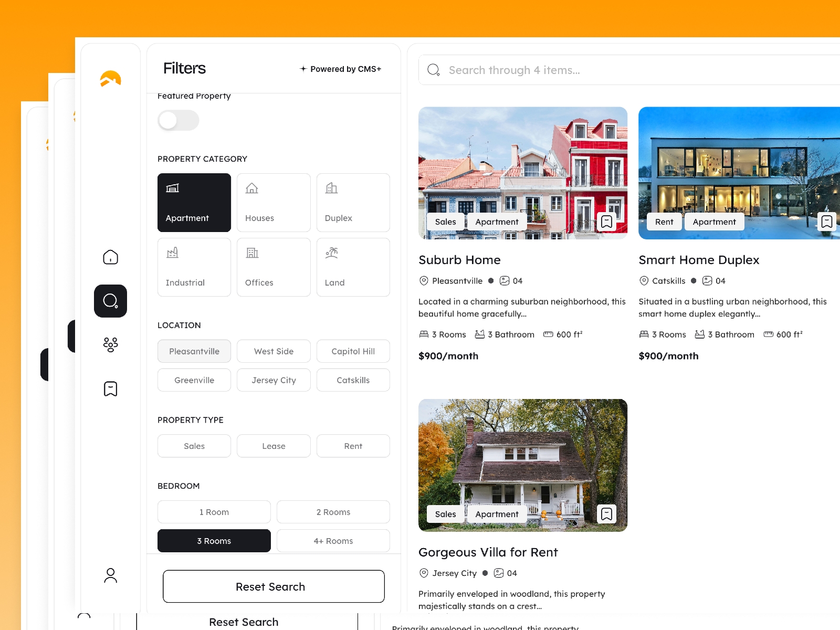Pick the Jersey City location chip

coord(274,380)
